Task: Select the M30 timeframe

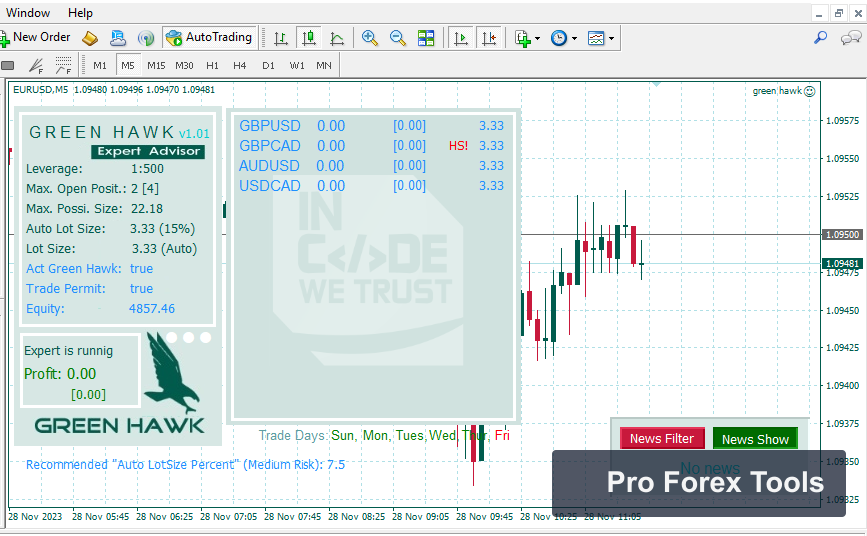Action: 184,65
